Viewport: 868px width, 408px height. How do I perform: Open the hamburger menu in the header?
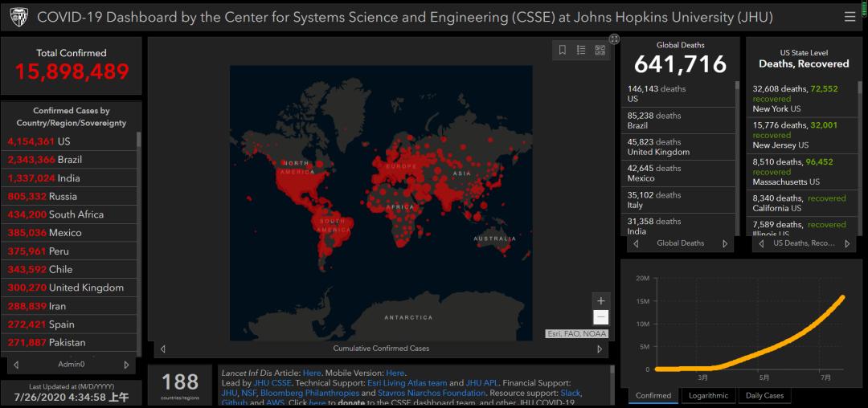pyautogui.click(x=850, y=17)
